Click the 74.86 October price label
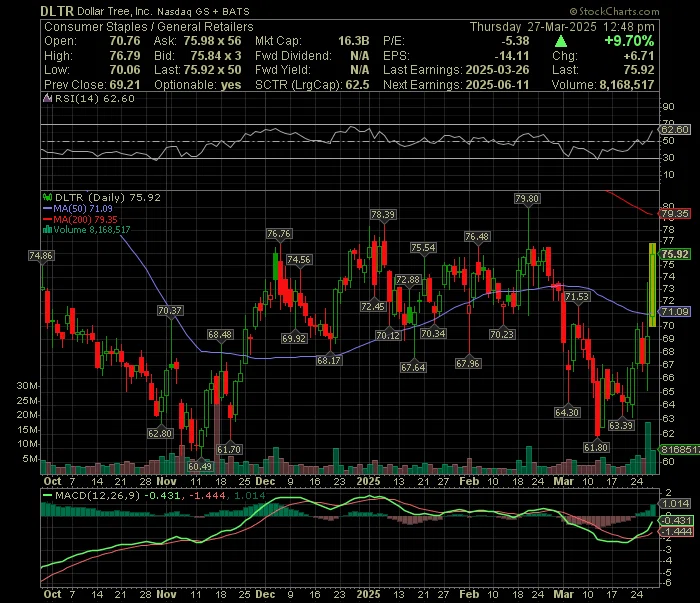This screenshot has width=700, height=603. tap(41, 256)
